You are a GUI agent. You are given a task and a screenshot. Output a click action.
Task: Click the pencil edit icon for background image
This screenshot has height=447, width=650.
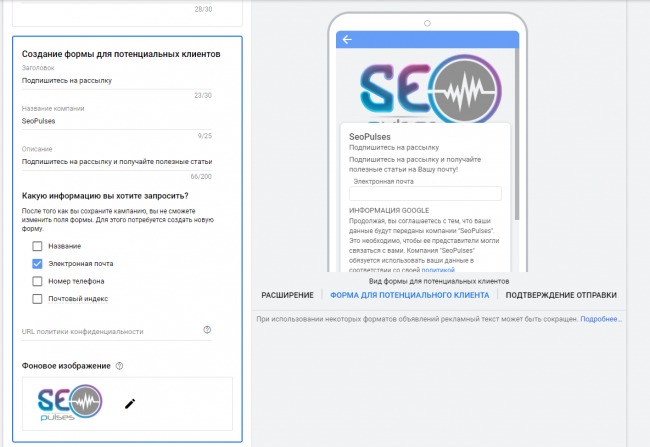pyautogui.click(x=129, y=403)
